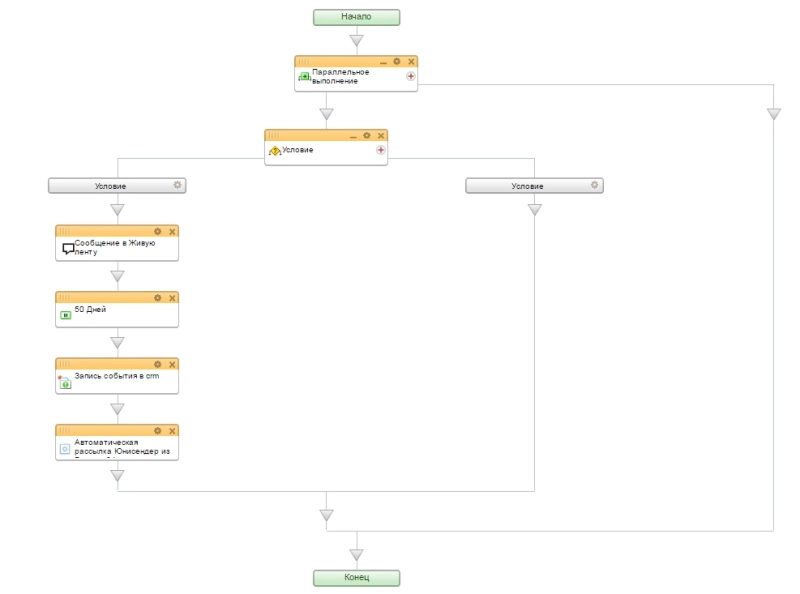Delete the Сообщение в Живую ленту block
Image resolution: width=800 pixels, height=594 pixels.
point(172,231)
